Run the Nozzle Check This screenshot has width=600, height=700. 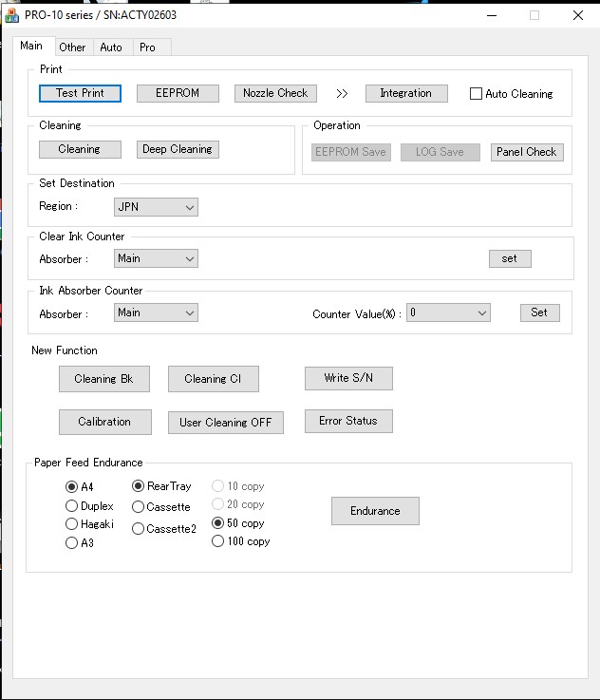coord(275,93)
